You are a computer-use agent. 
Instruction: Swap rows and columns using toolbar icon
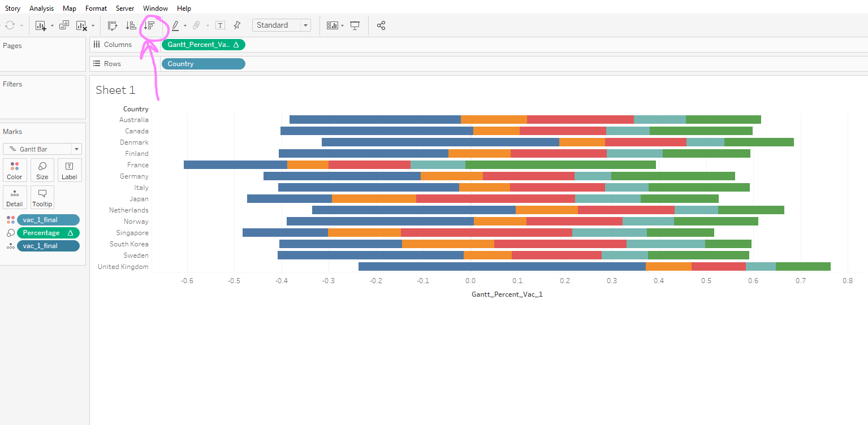click(x=112, y=25)
